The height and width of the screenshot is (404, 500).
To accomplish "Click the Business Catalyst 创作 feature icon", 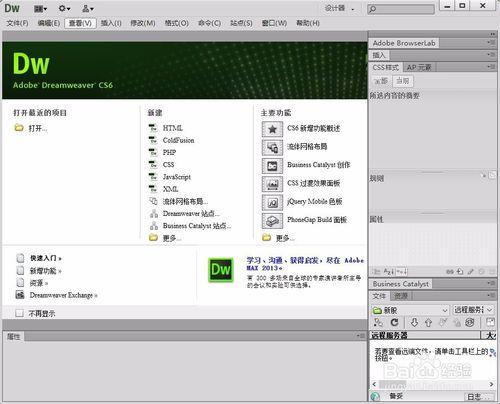I will [272, 166].
